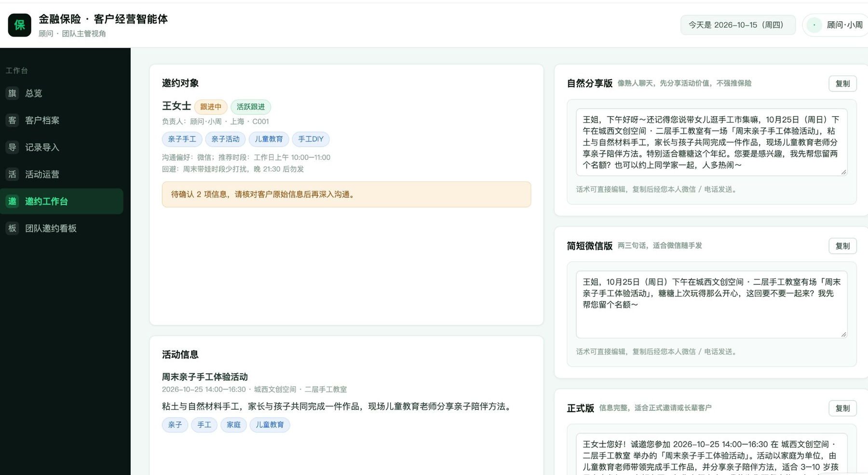Click the 待确认 2 项信息 warning banner
Viewport: 868px width, 475px height.
coord(346,195)
